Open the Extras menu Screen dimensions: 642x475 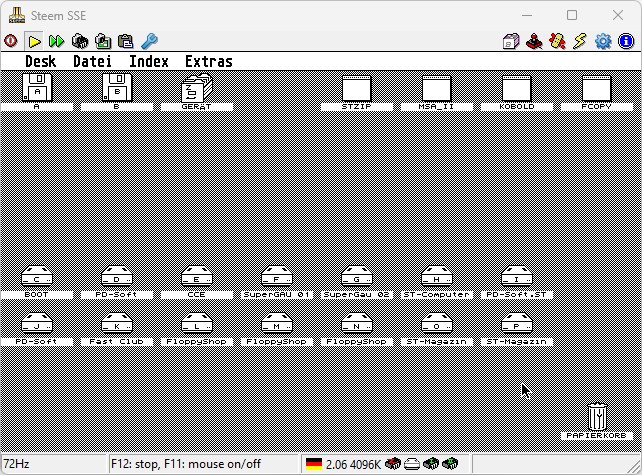pos(209,61)
